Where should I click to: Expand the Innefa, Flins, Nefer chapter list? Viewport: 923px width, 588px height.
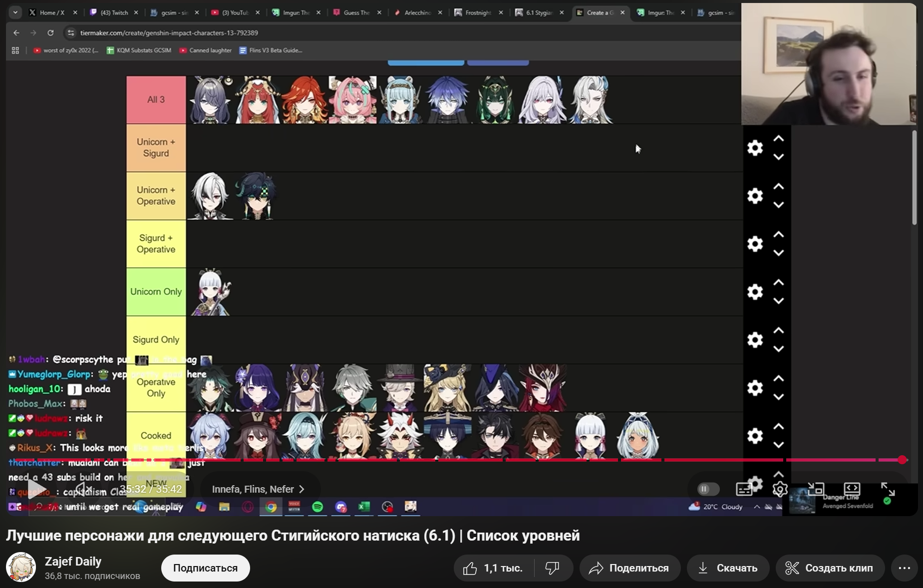pos(258,489)
